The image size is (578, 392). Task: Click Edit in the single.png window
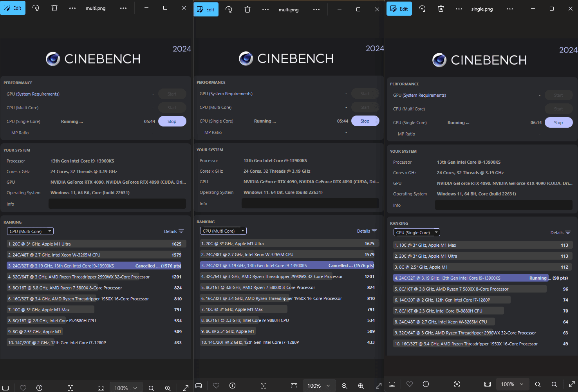tap(399, 9)
